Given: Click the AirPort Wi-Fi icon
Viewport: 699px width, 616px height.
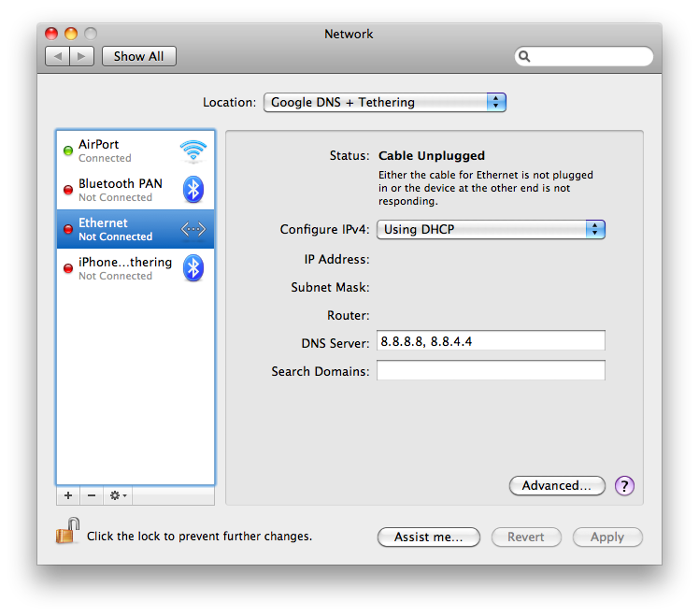Looking at the screenshot, I should pos(193,150).
